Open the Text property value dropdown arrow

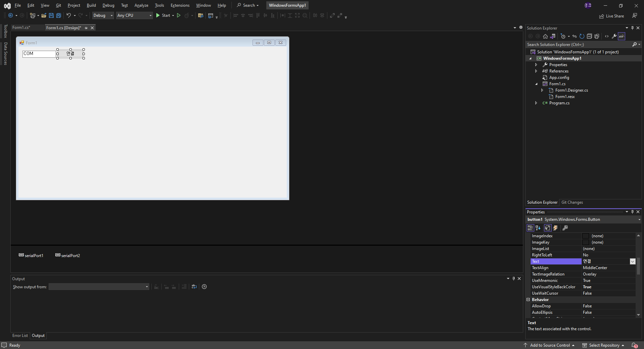tap(633, 261)
